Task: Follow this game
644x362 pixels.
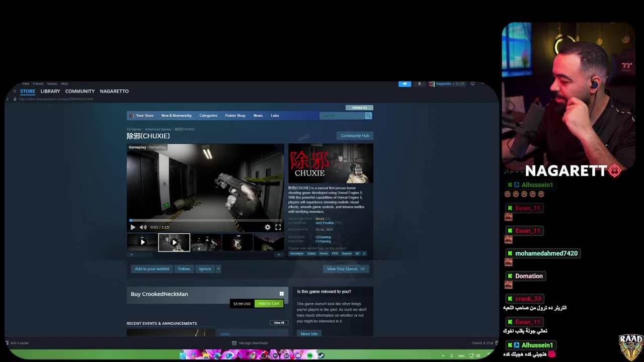Action: click(x=184, y=269)
